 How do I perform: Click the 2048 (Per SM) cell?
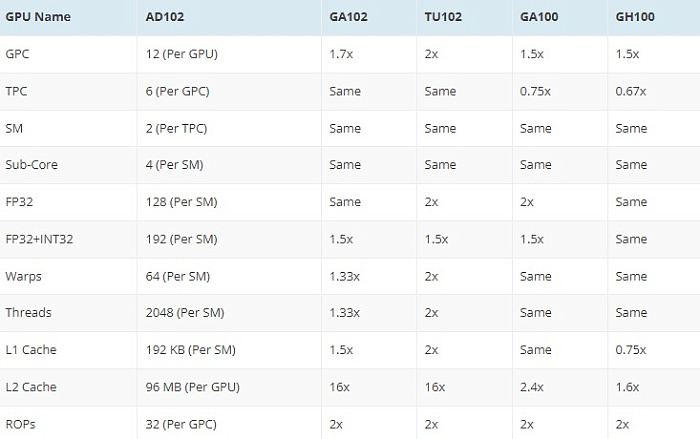pyautogui.click(x=185, y=313)
